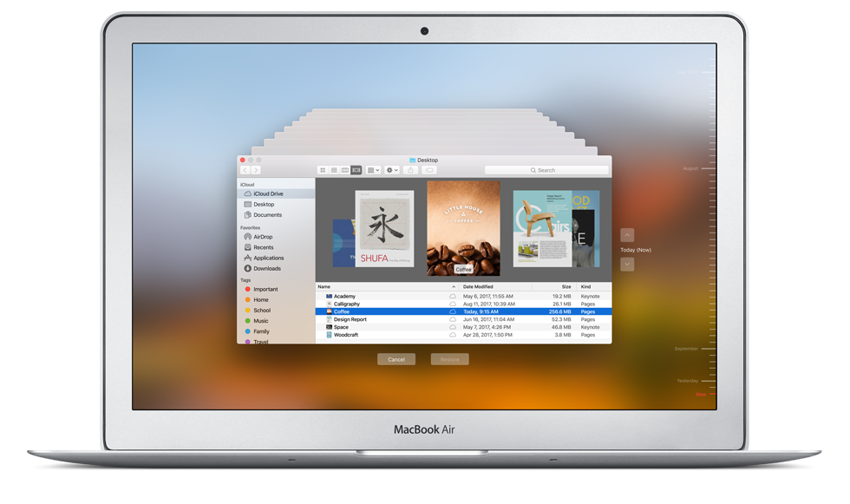Screen dimensions: 850x504
Task: Choose the red Important tag
Action: (265, 290)
